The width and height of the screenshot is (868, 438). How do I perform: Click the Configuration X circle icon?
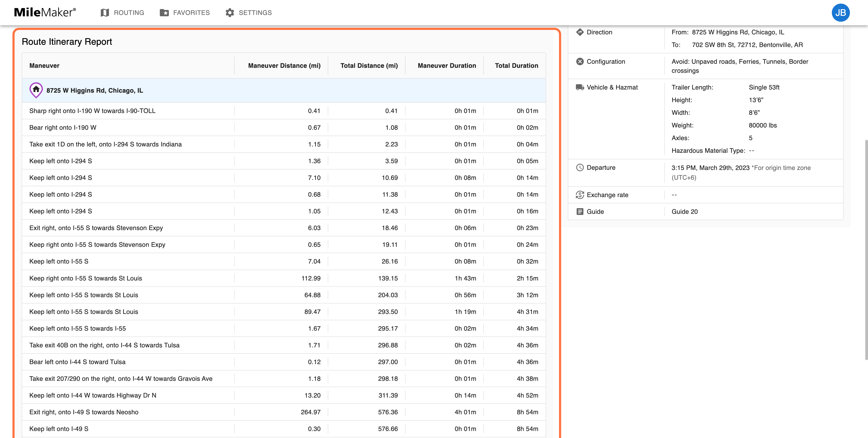click(x=580, y=61)
